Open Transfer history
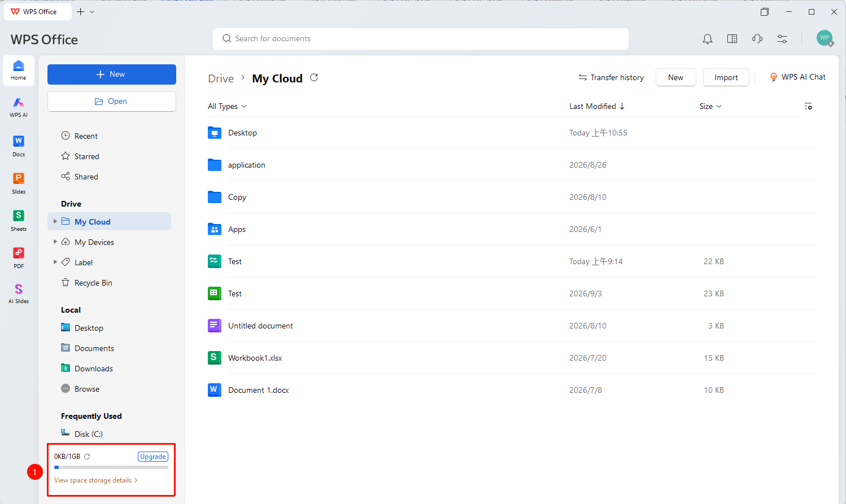This screenshot has height=504, width=846. 611,77
